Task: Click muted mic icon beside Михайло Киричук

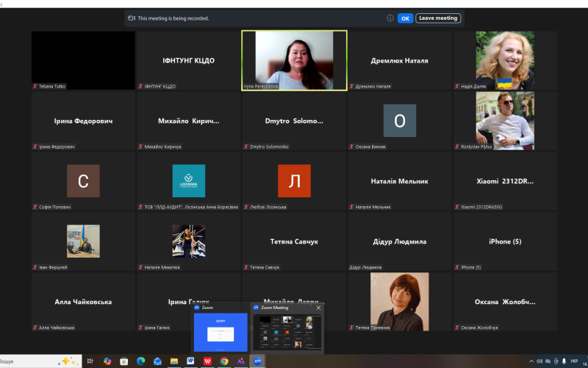Action: click(x=140, y=146)
